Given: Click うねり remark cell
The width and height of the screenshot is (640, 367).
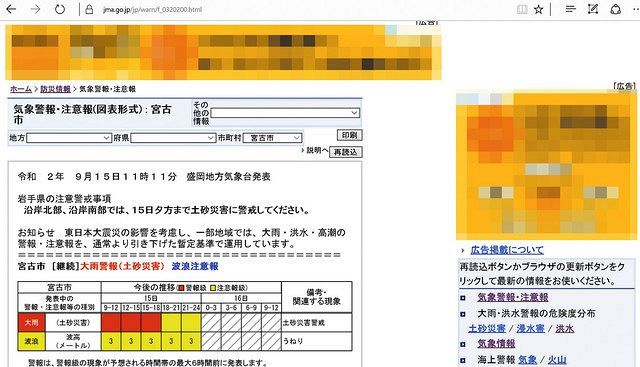Looking at the screenshot, I should 316,341.
